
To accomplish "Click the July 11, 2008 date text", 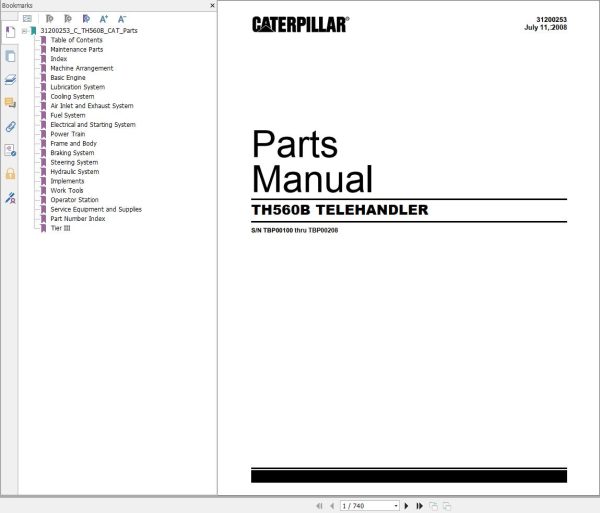I will click(545, 28).
